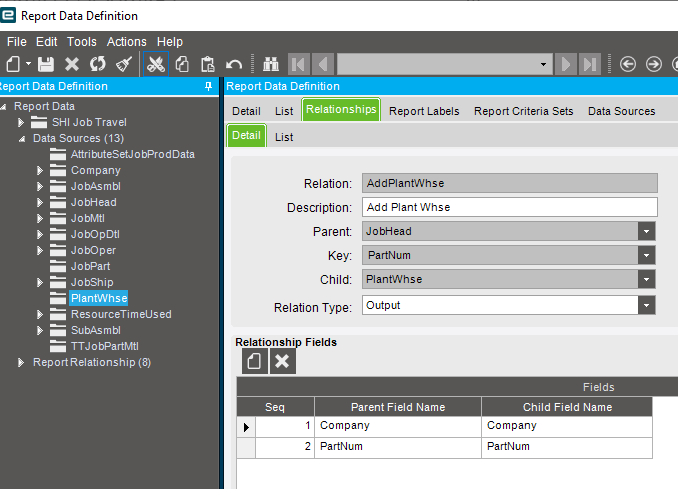Open the Help menu
Viewport: 678px width, 489px height.
pyautogui.click(x=170, y=42)
